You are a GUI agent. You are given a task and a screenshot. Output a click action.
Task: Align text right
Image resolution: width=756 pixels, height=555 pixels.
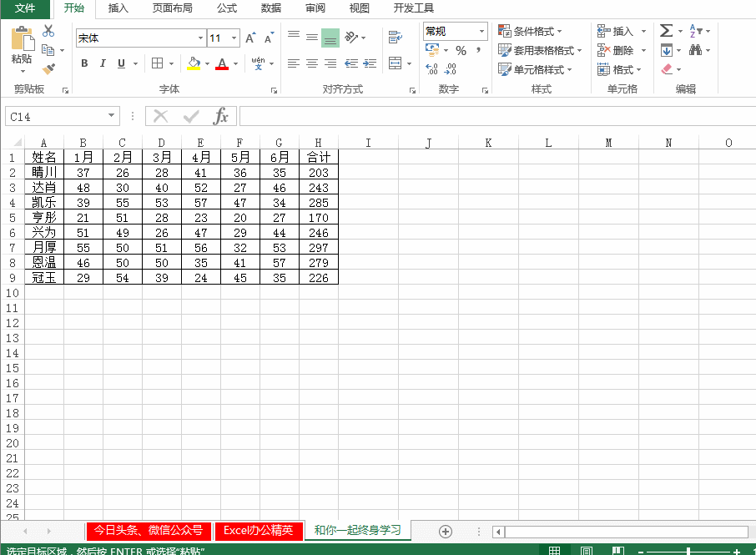(330, 63)
